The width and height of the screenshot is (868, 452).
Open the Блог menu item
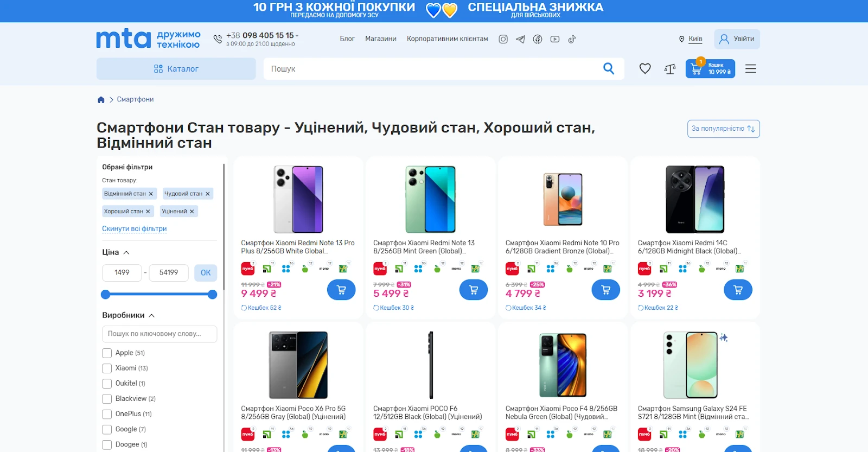pos(347,39)
